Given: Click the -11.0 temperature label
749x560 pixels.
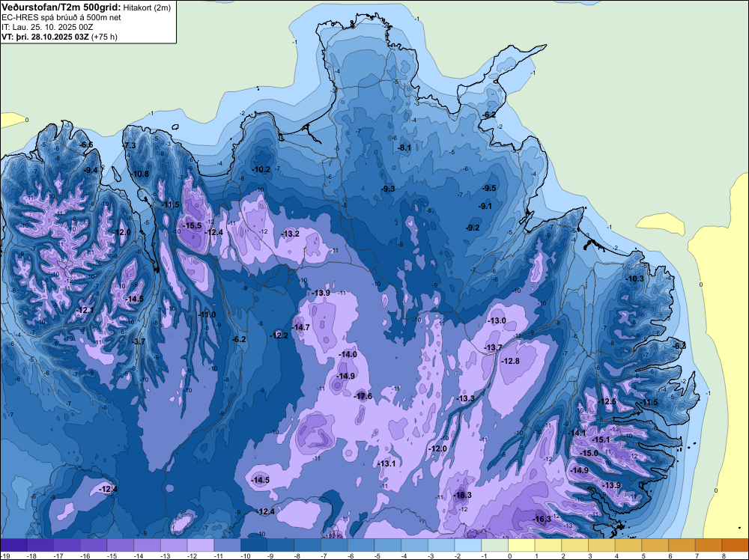Looking at the screenshot, I should click(x=207, y=314).
